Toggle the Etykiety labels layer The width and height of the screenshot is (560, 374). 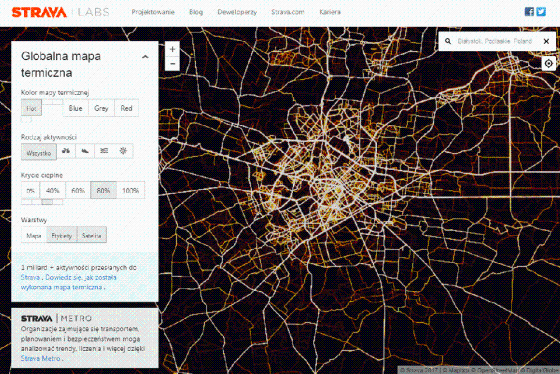tap(62, 235)
